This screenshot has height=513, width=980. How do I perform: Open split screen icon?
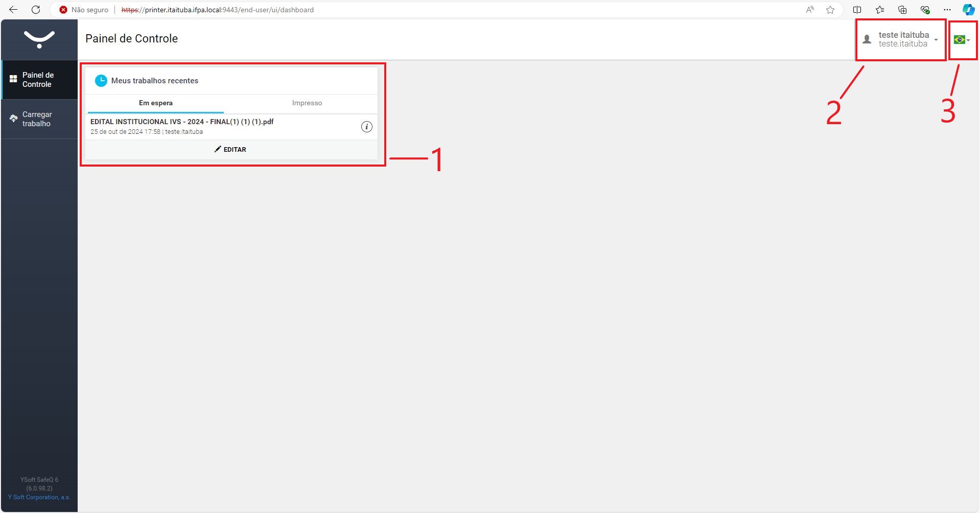[x=857, y=10]
